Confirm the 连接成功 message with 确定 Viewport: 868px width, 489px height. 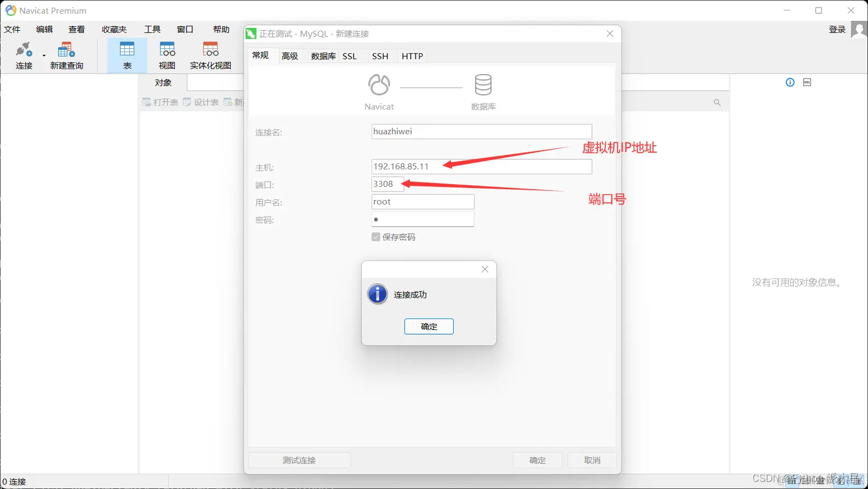(x=429, y=326)
